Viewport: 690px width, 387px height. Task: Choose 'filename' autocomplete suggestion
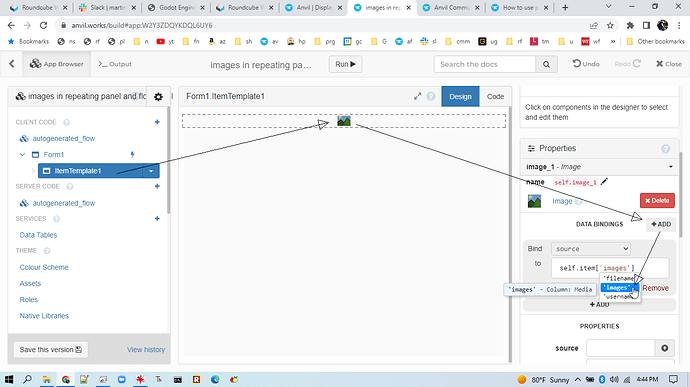coord(619,278)
